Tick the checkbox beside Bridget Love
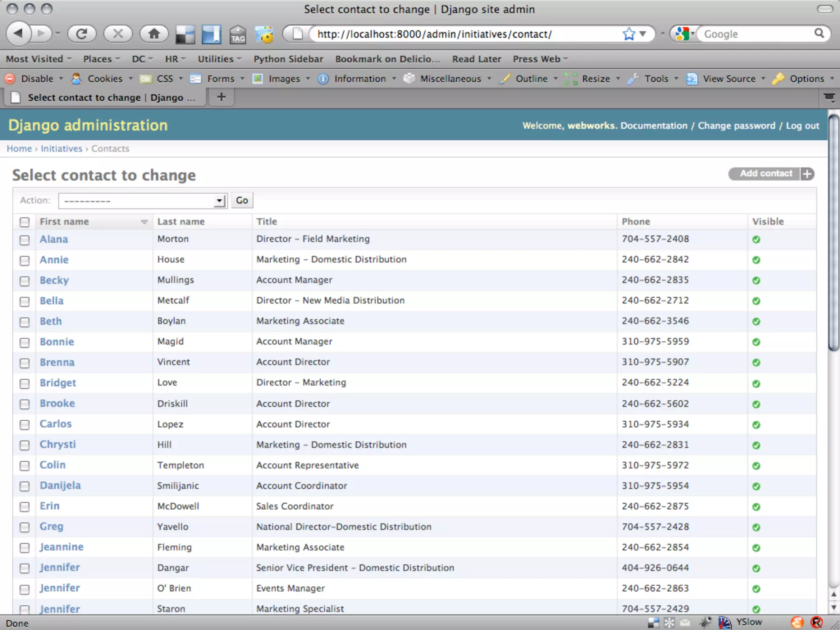Viewport: 840px width, 630px height. pos(25,383)
